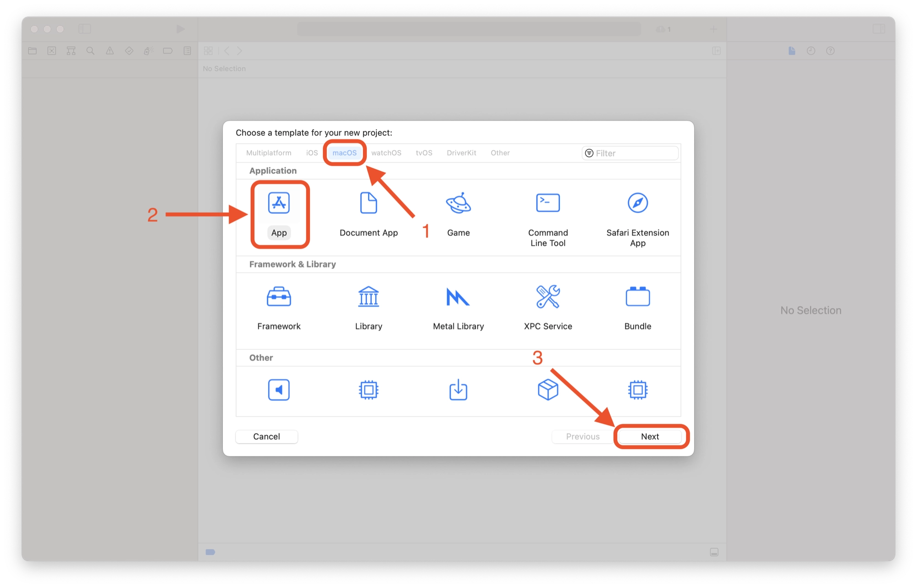This screenshot has width=917, height=588.
Task: Open the Issue navigator warning icon
Action: click(x=110, y=51)
